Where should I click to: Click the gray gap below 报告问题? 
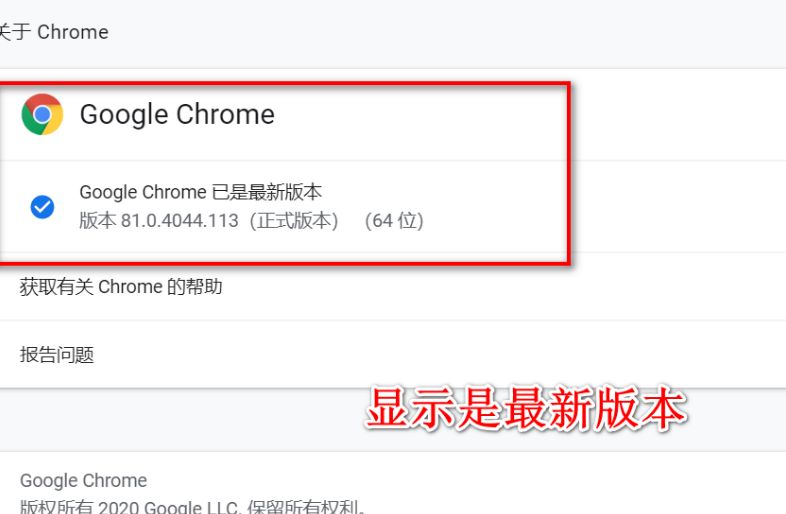point(200,418)
